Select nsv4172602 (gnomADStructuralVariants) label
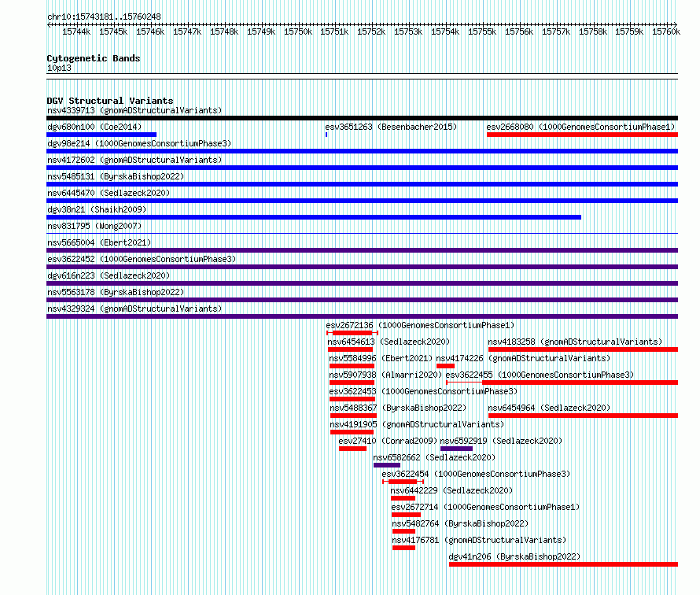 [x=134, y=160]
